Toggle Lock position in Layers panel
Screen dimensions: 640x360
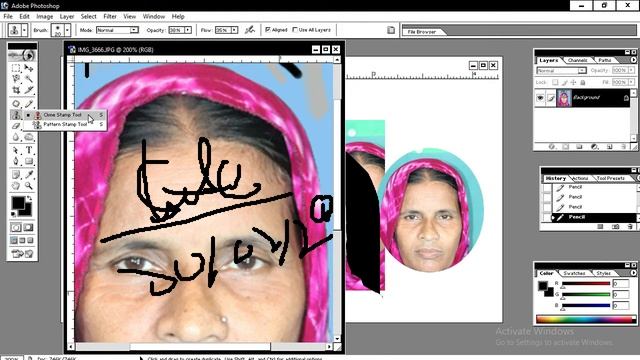[x=573, y=82]
